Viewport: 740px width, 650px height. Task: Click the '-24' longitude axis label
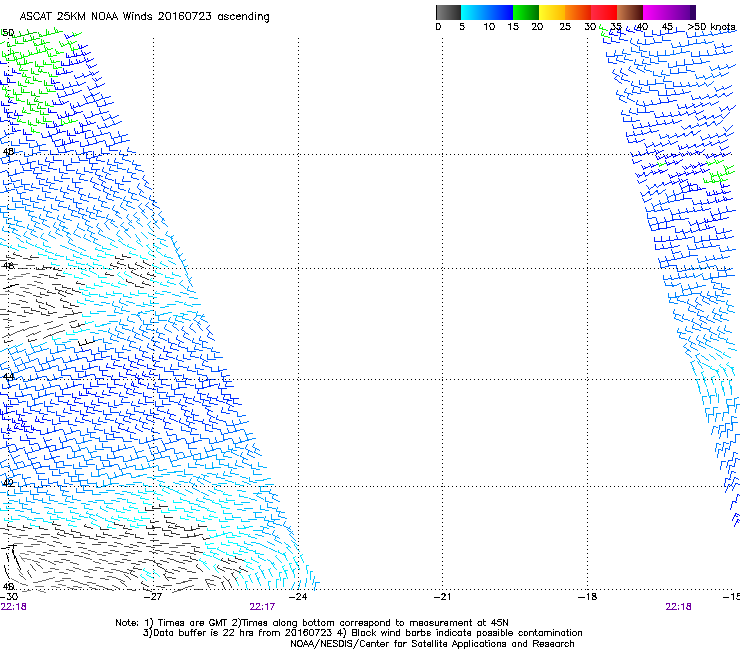(x=298, y=597)
